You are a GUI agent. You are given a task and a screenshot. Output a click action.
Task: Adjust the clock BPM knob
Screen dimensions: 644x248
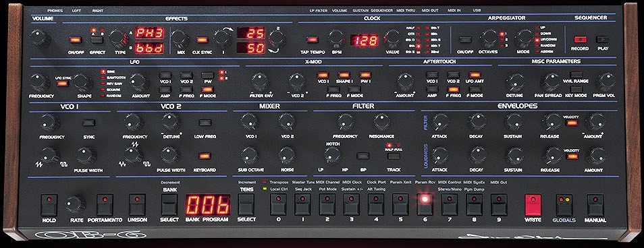(336, 38)
